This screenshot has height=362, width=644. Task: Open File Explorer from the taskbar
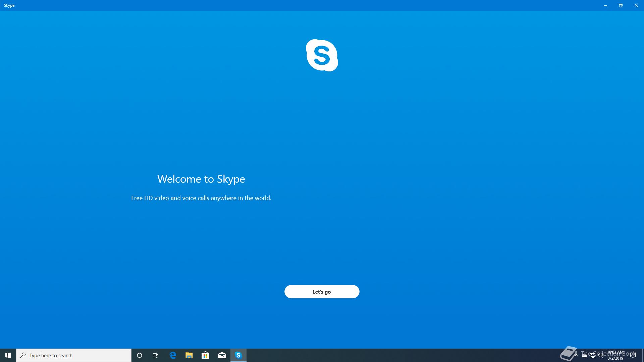coord(189,355)
